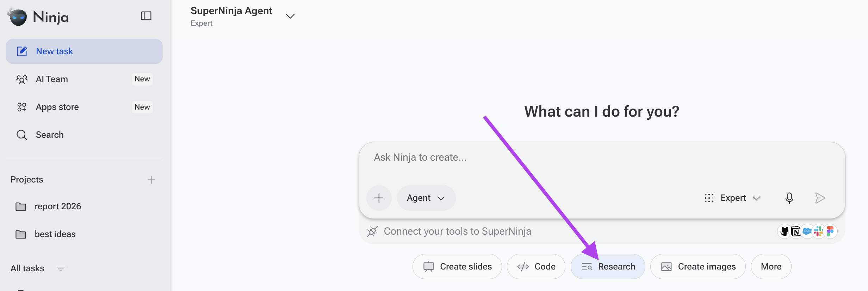The width and height of the screenshot is (868, 291).
Task: Click the send arrow icon
Action: tap(820, 198)
